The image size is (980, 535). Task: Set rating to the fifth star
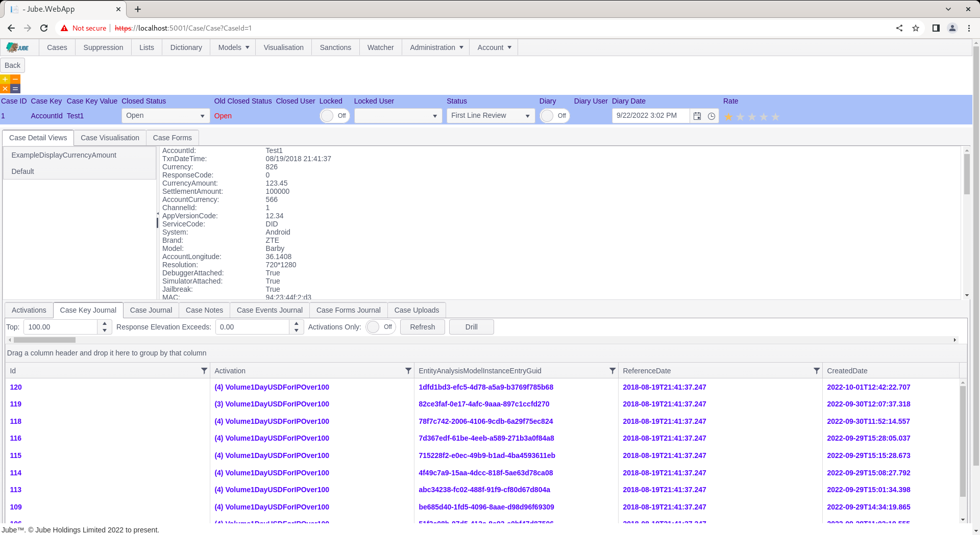775,117
